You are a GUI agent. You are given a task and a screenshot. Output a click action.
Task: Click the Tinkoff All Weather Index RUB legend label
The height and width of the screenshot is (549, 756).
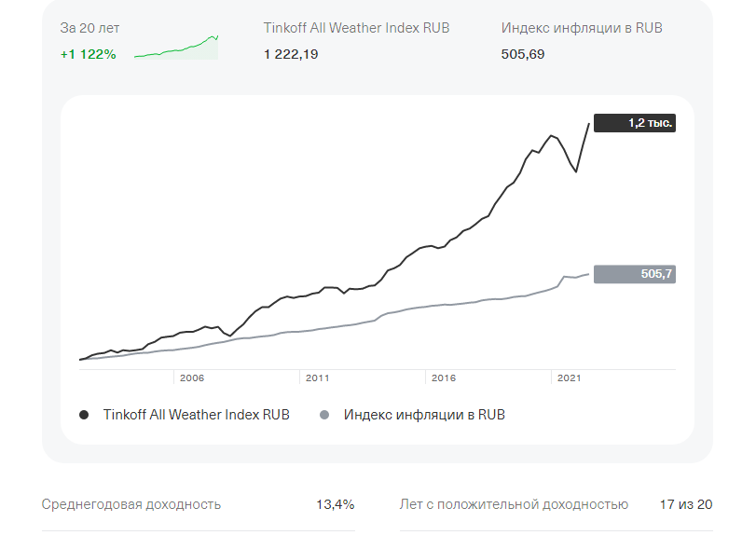(x=197, y=415)
